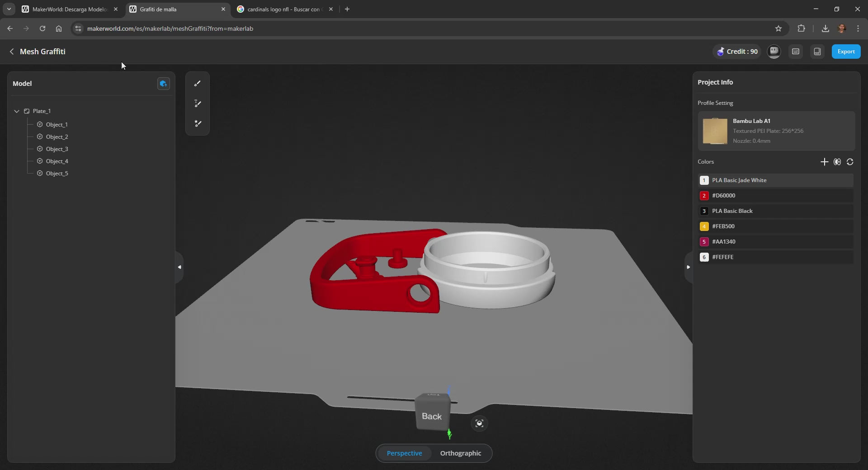
Task: Select the sparkle brush tool
Action: pyautogui.click(x=198, y=123)
